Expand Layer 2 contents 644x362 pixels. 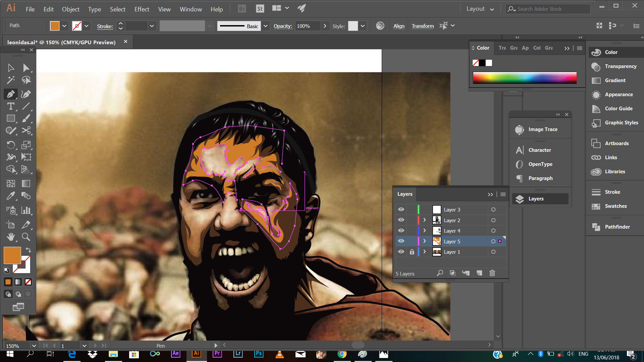425,220
